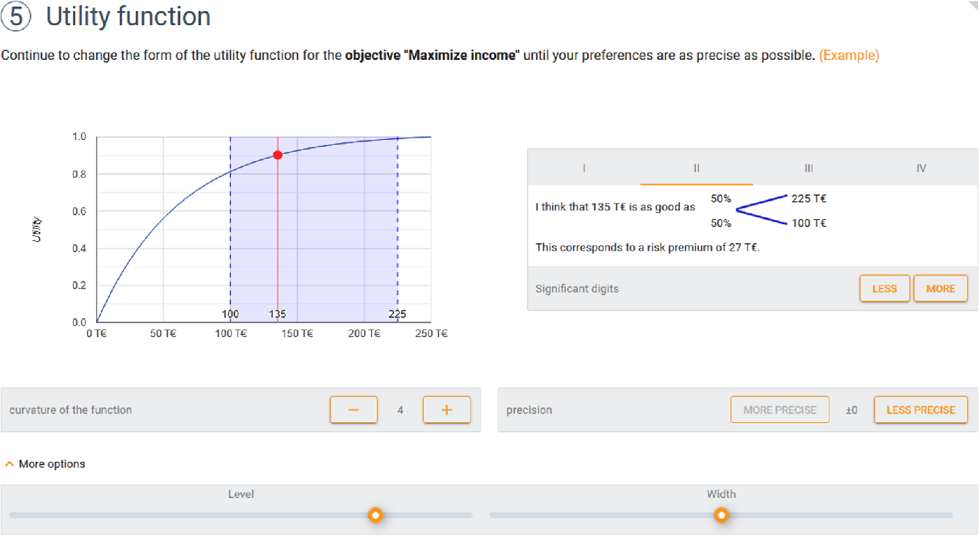Click the blue lottery branch diagram
Screen dimensions: 980x537
(x=762, y=210)
